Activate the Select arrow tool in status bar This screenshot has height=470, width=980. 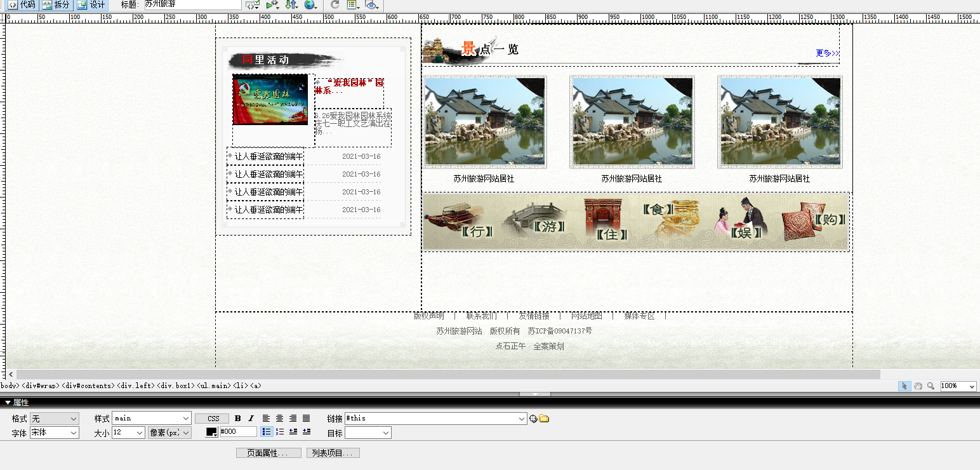pyautogui.click(x=904, y=386)
